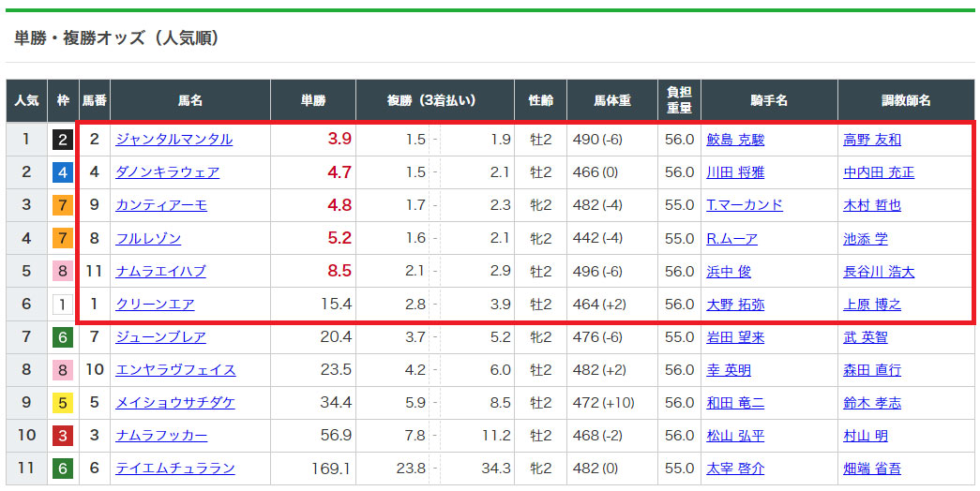Viewport: 980px width, 491px height.
Task: Select horse フルレゾン in the odds table
Action: [148, 238]
